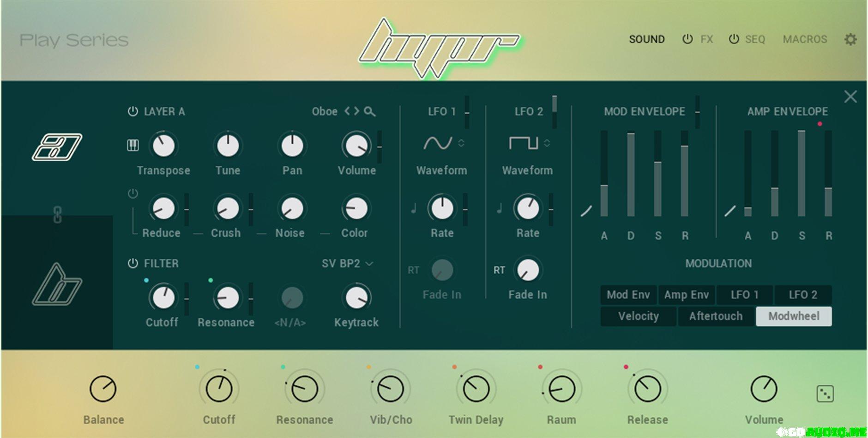Change LFO 2 waveform selector arrows
Screen dimensions: 868x438
547,143
